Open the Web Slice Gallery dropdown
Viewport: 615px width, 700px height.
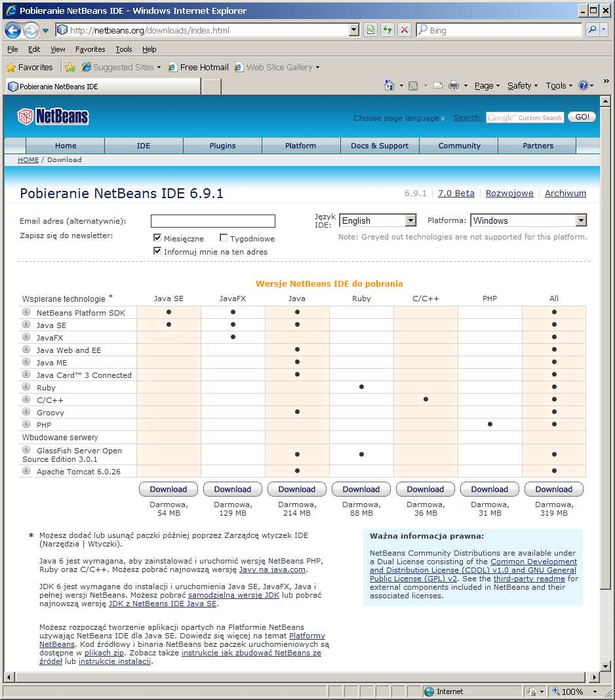318,68
